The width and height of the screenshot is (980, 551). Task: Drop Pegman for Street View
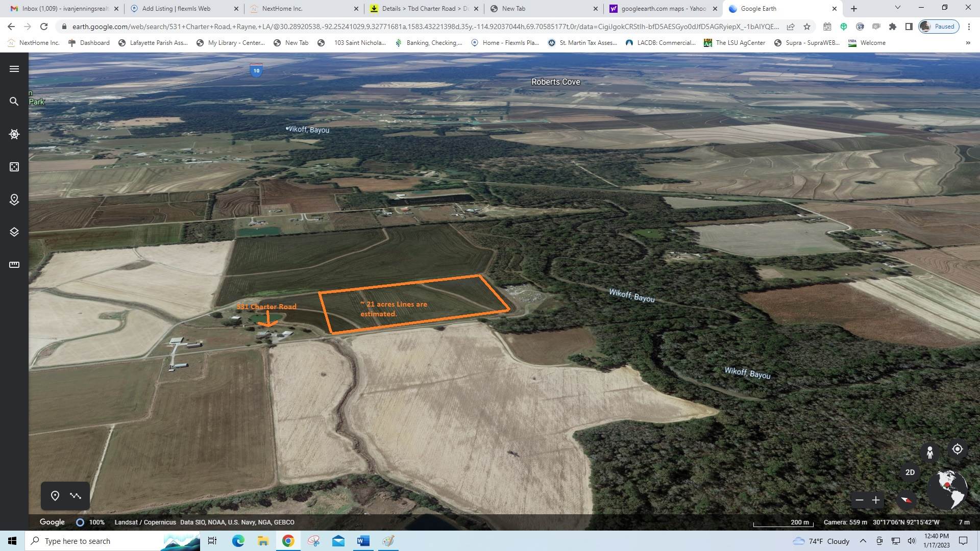tap(930, 452)
